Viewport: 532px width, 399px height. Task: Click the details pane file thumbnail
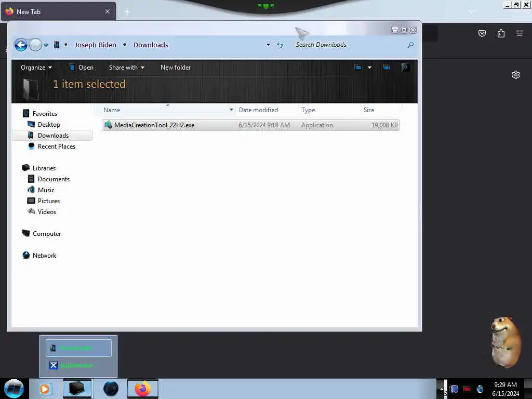click(31, 88)
